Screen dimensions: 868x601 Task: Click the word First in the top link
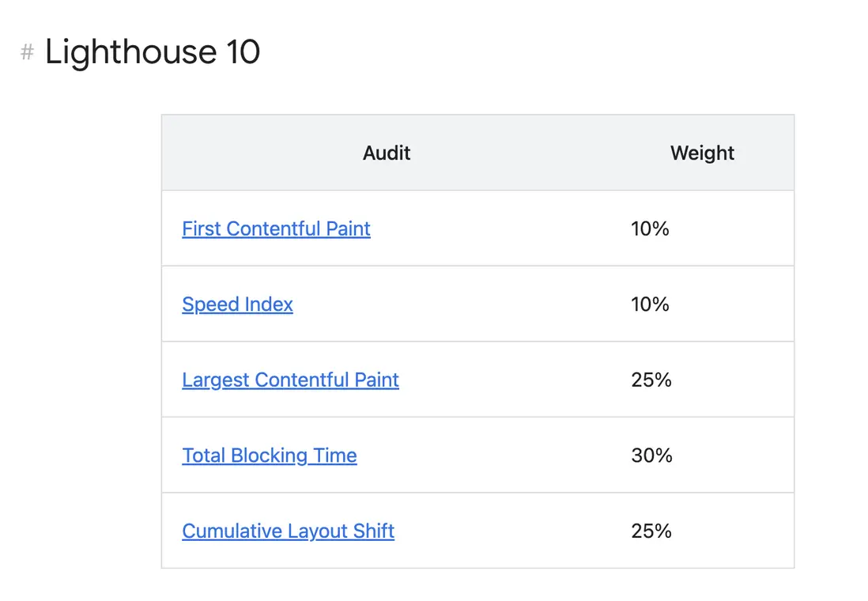[200, 229]
